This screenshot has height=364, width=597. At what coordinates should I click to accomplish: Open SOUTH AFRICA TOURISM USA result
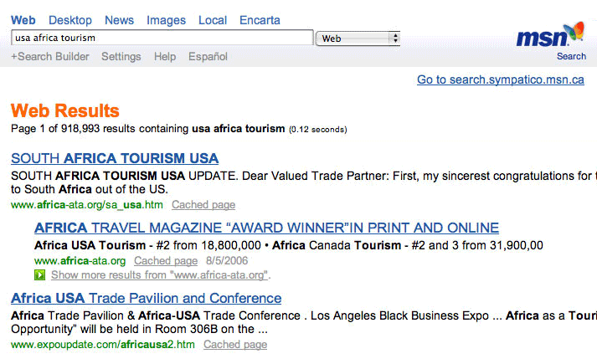115,158
